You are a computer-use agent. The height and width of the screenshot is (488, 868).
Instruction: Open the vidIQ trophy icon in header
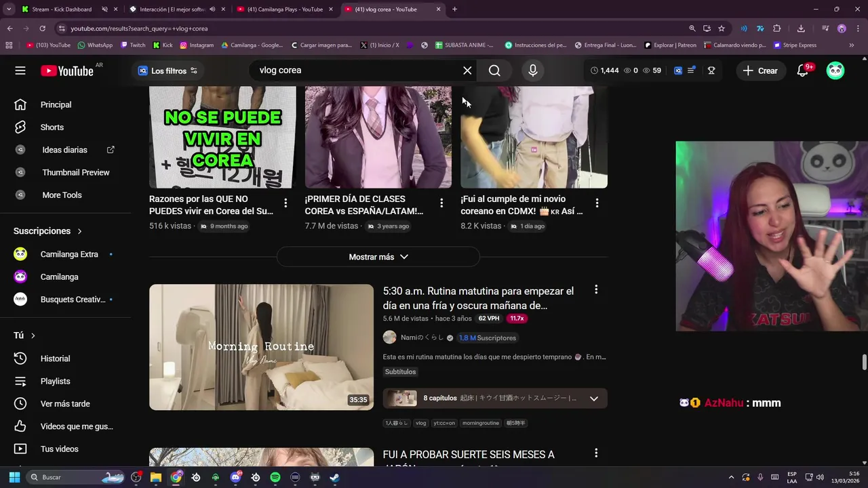[x=711, y=70]
